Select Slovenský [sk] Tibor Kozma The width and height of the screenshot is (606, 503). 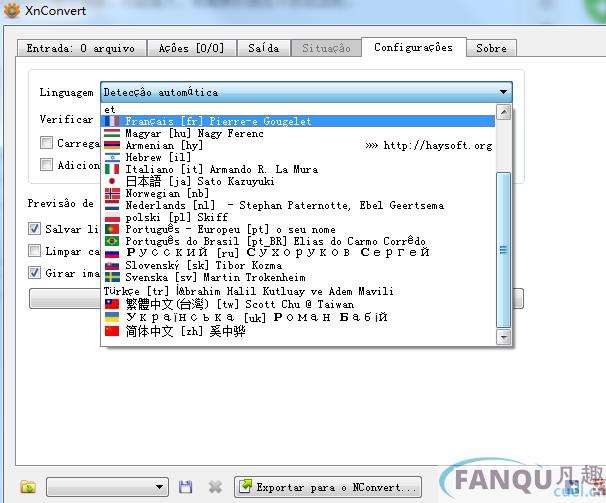click(x=298, y=266)
